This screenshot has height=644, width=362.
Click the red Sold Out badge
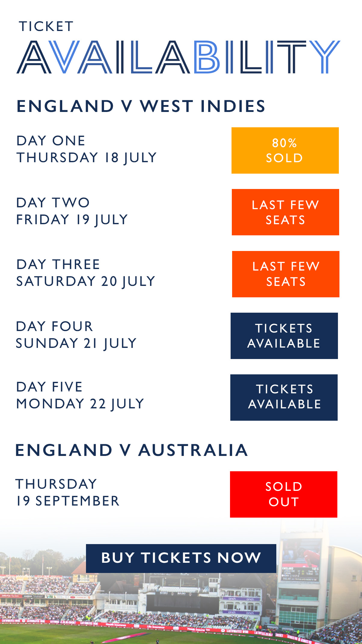[284, 494]
